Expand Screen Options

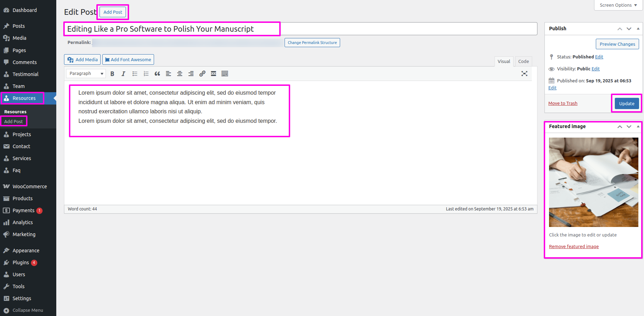(x=618, y=5)
